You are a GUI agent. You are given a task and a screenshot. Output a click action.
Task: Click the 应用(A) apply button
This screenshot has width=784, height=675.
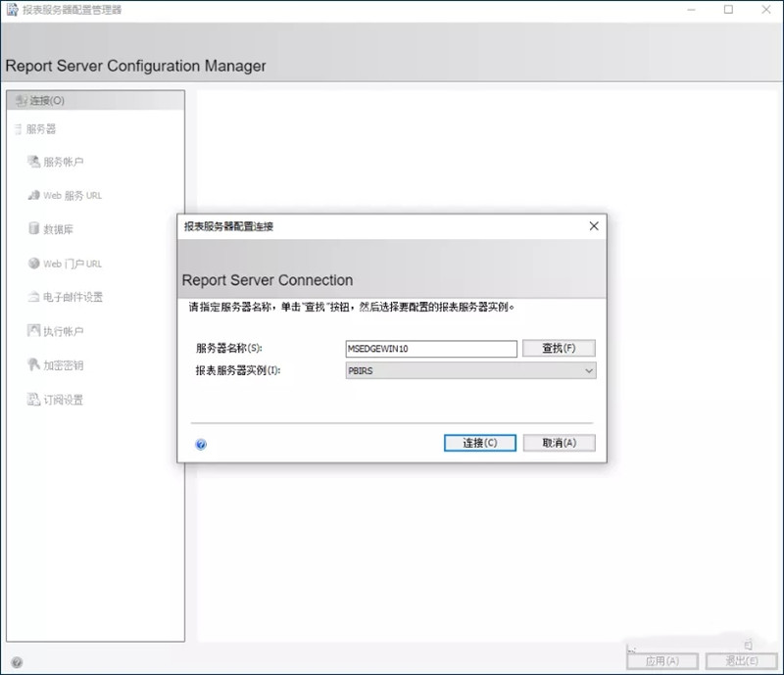(662, 661)
